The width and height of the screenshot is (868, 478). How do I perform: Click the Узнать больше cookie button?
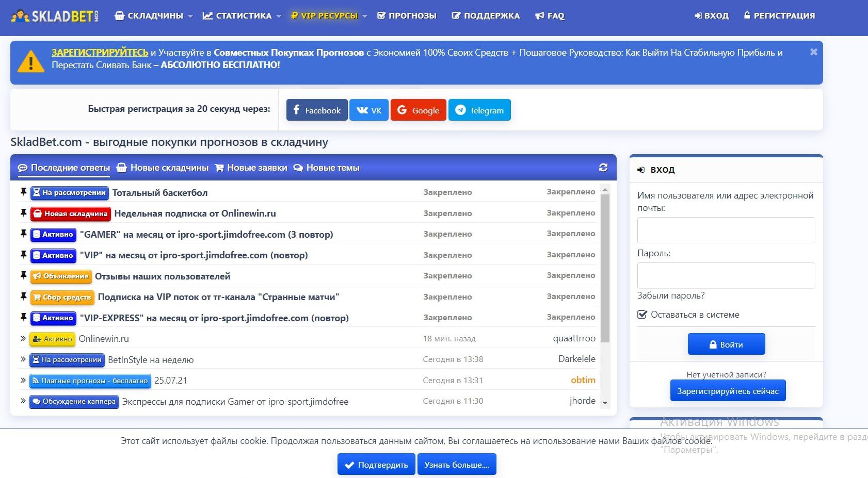click(x=457, y=465)
